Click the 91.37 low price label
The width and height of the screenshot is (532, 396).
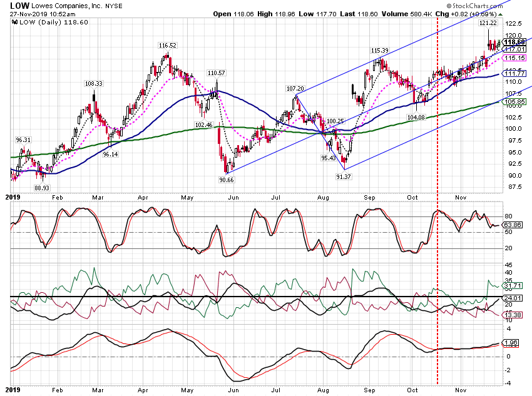(344, 176)
